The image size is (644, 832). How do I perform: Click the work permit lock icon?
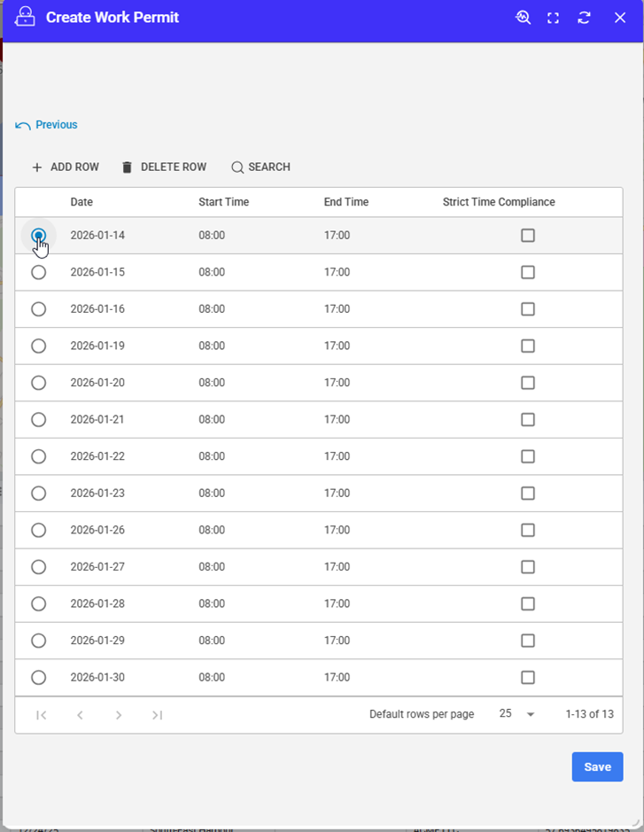point(26,18)
